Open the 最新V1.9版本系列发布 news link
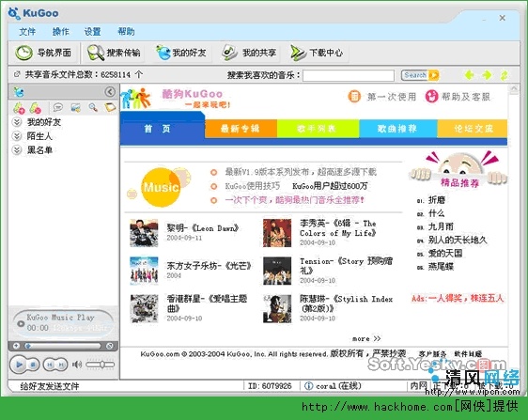 pyautogui.click(x=301, y=172)
